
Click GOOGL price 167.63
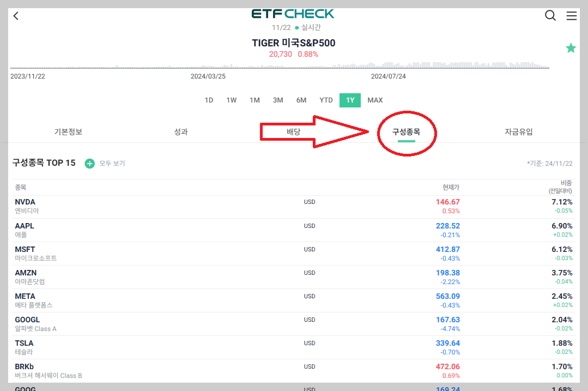[x=448, y=320]
